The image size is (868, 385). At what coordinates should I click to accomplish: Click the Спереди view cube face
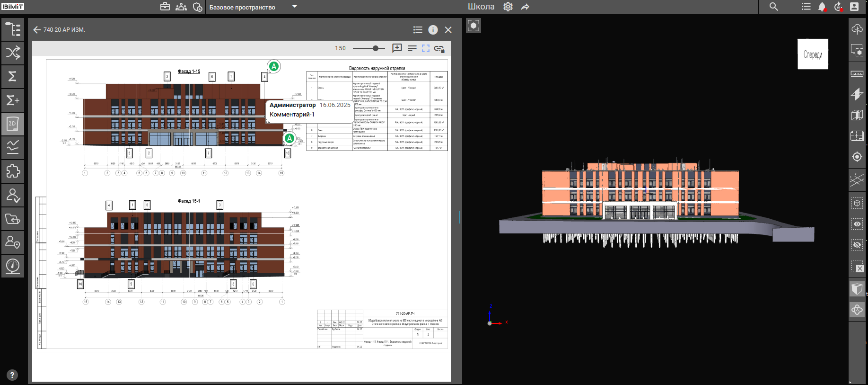(813, 54)
